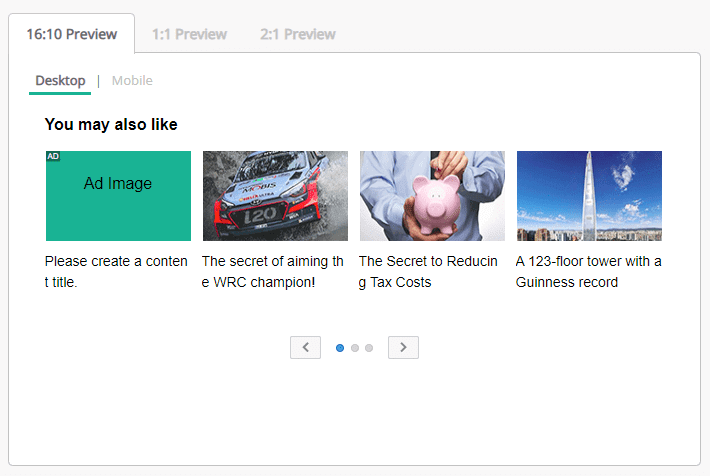Click the green Ad Image placeholder
Screen dimensions: 710x476
[x=118, y=196]
